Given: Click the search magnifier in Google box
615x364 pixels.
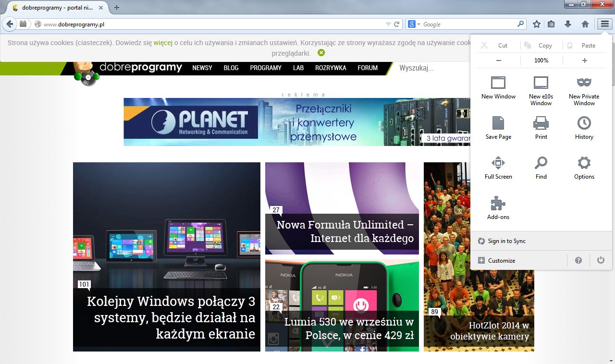Looking at the screenshot, I should [x=520, y=24].
